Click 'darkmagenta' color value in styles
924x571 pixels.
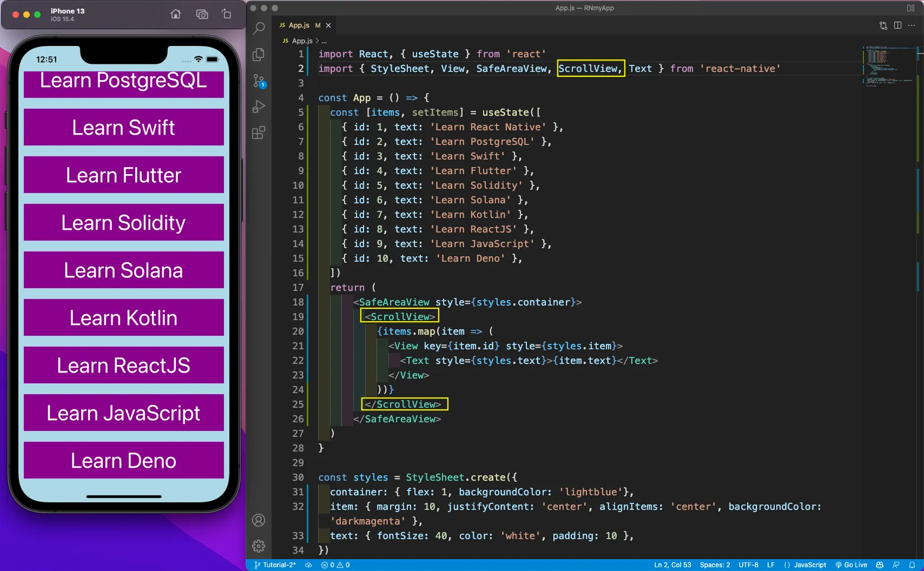[368, 521]
